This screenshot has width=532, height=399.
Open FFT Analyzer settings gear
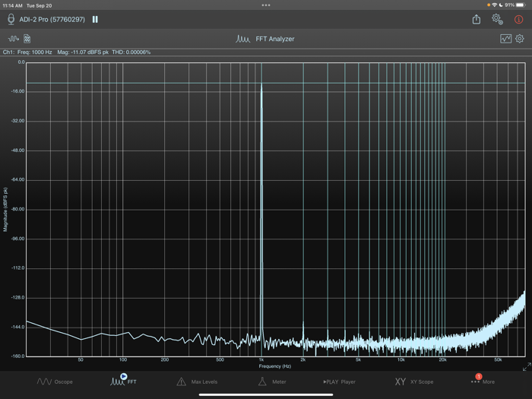[520, 39]
